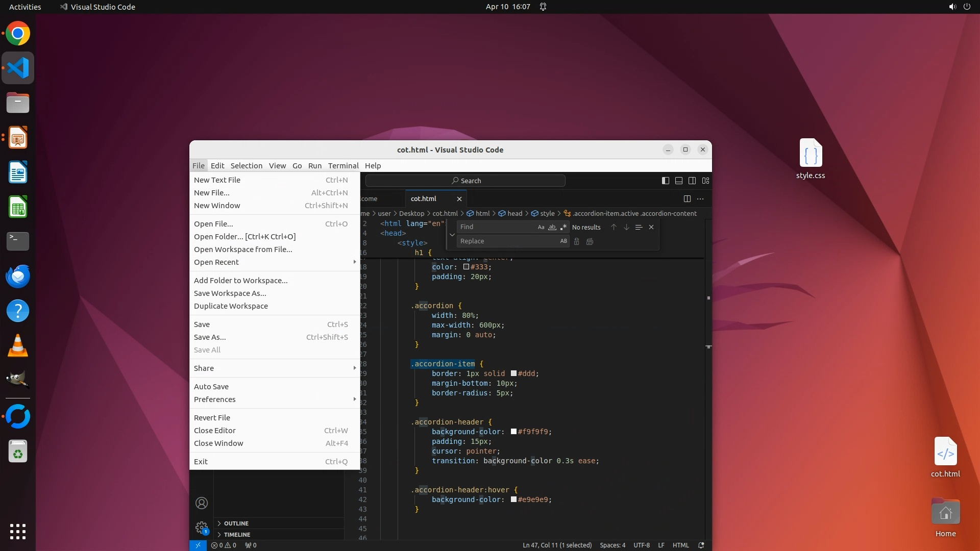Click the #f9f9f9 color swatch
980x551 pixels.
pos(513,432)
